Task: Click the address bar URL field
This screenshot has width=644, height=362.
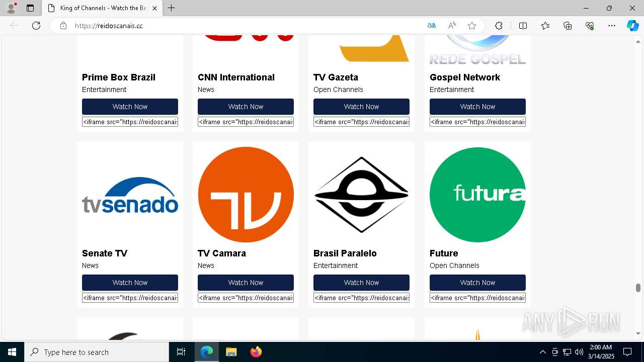Action: [247, 26]
